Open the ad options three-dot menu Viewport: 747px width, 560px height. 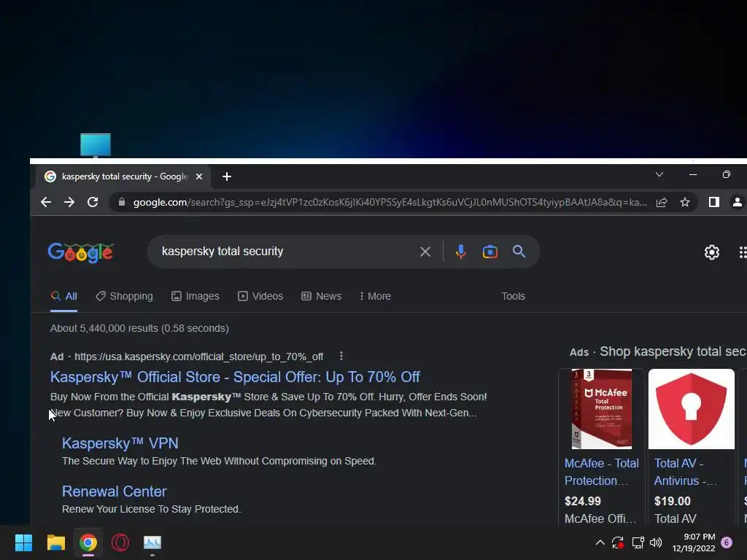(341, 356)
